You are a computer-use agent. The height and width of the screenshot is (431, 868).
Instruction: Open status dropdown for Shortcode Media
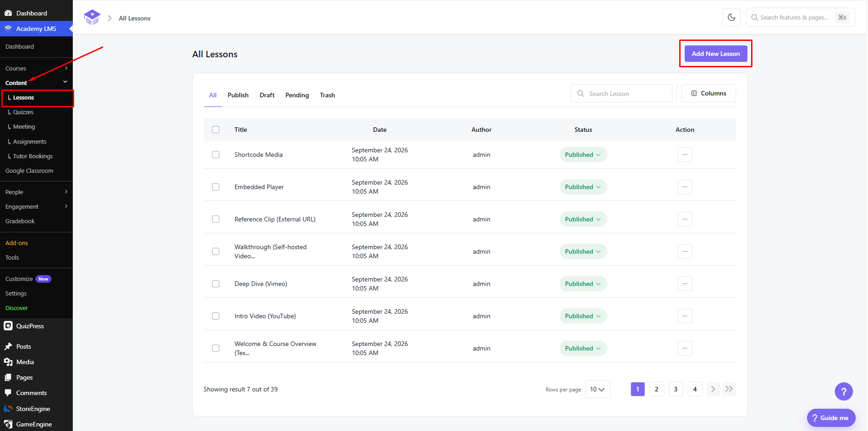(x=583, y=155)
